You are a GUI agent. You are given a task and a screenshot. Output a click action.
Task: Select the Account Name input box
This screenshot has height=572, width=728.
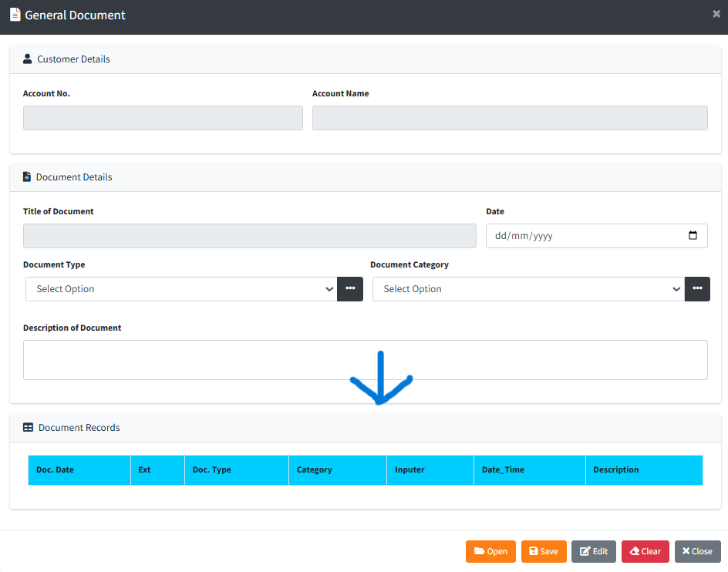pyautogui.click(x=509, y=118)
